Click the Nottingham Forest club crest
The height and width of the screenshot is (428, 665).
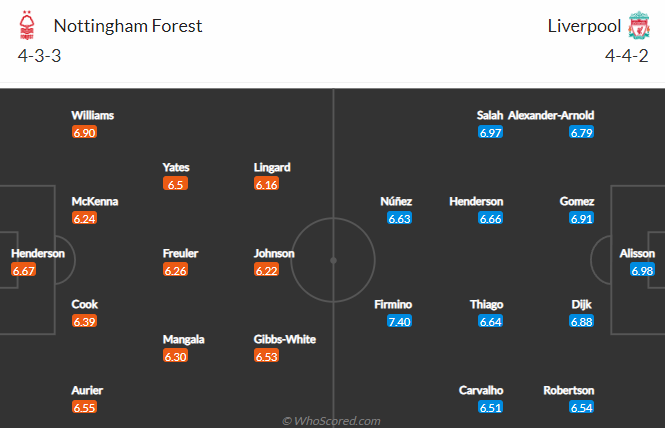[27, 25]
